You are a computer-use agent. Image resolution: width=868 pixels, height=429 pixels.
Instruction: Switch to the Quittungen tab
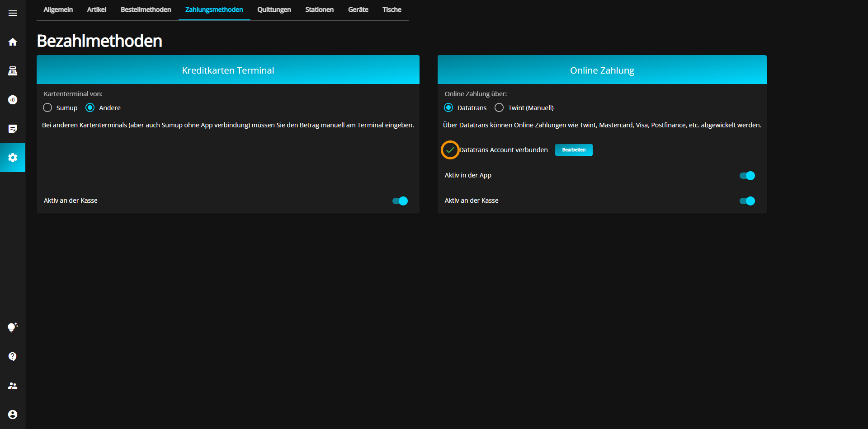(x=274, y=10)
